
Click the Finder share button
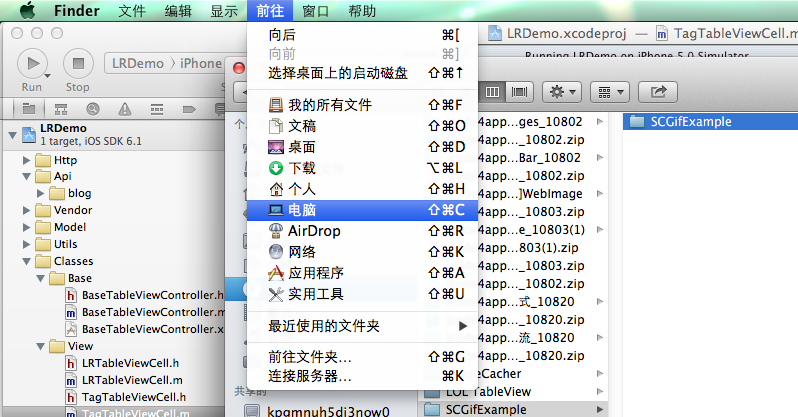tap(658, 92)
